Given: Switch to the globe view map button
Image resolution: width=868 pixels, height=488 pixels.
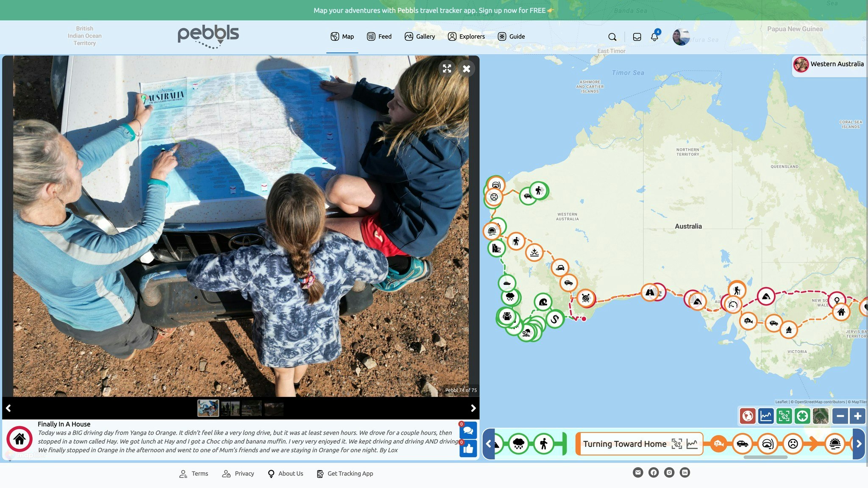Looking at the screenshot, I should coord(748,416).
